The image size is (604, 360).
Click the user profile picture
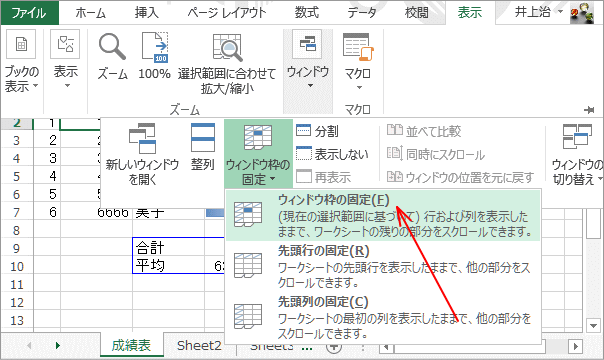pos(582,13)
